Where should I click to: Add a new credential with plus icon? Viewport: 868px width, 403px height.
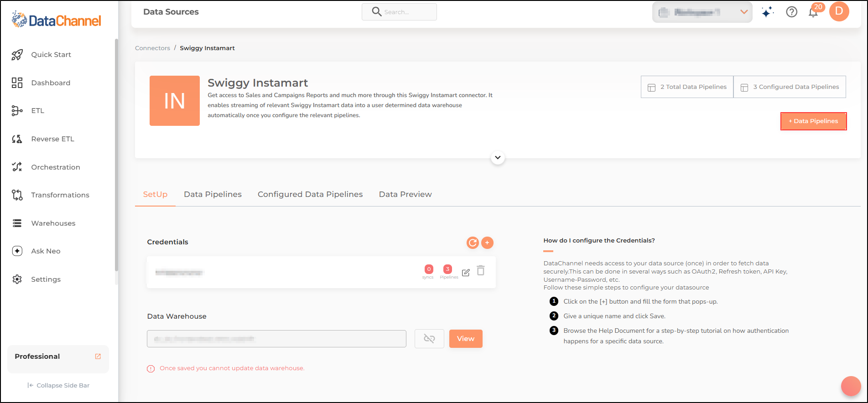pos(488,243)
